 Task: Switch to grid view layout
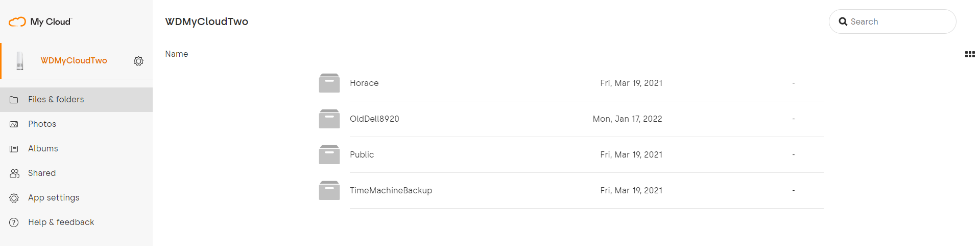[970, 54]
